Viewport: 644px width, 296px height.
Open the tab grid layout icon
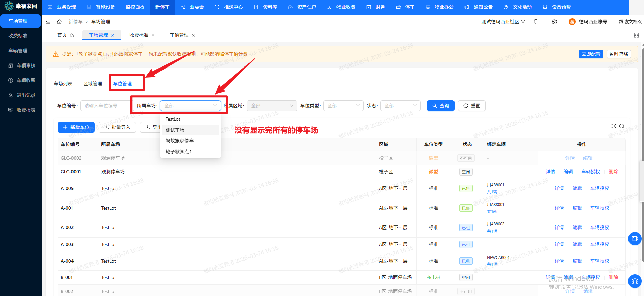(636, 35)
